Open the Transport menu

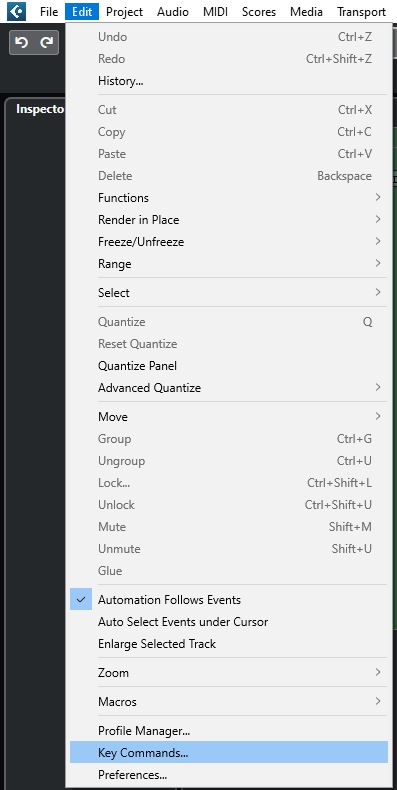coord(361,12)
